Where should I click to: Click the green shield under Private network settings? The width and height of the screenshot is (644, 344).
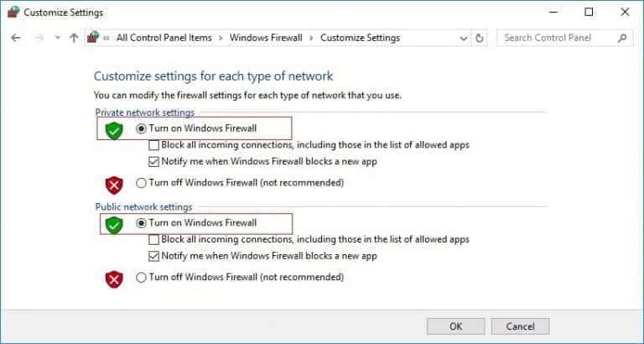pyautogui.click(x=114, y=129)
